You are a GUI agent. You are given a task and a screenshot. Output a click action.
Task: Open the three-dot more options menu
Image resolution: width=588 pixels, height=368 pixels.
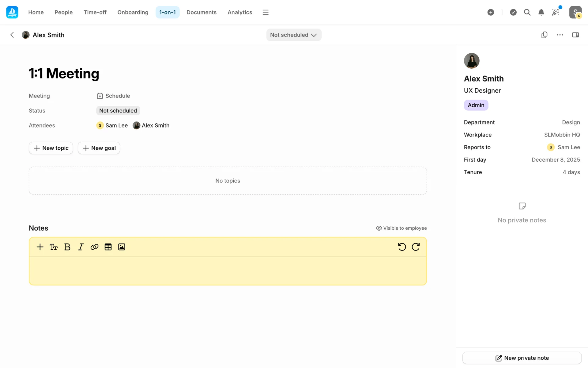560,35
